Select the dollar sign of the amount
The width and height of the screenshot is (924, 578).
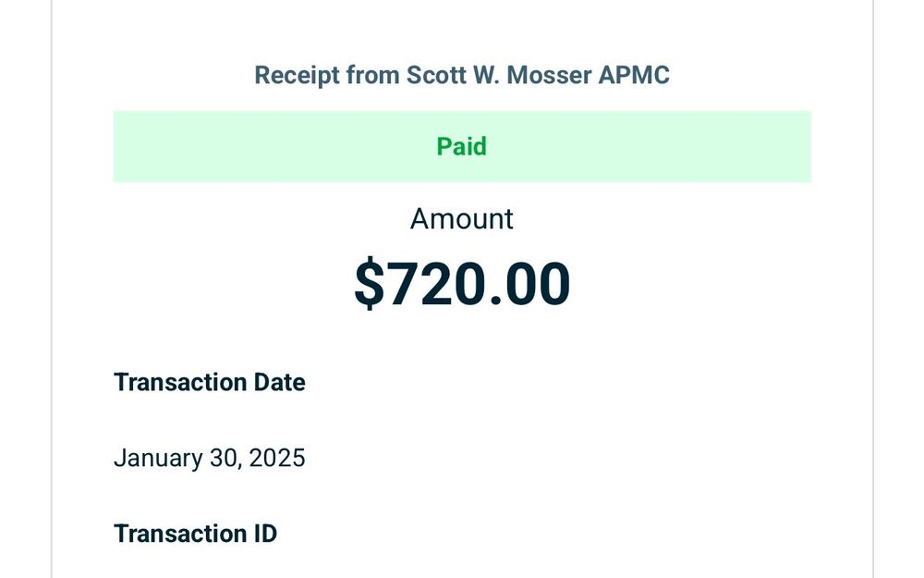pos(369,284)
